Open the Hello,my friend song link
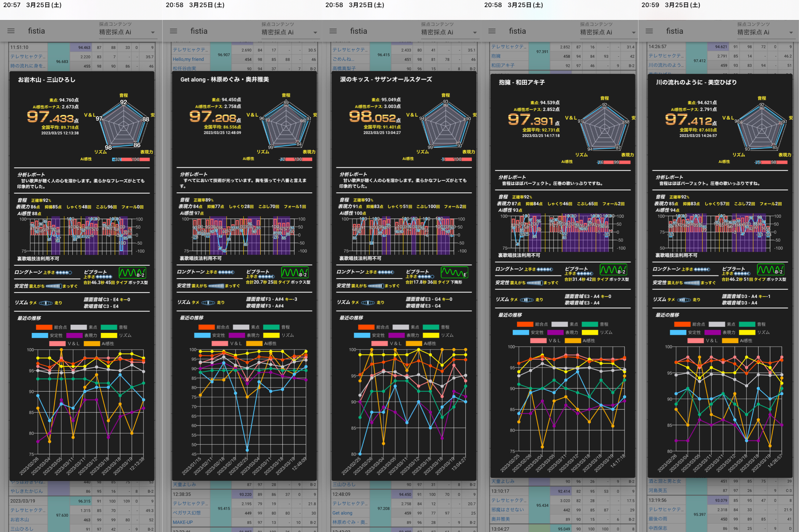799x532 pixels. [x=188, y=59]
